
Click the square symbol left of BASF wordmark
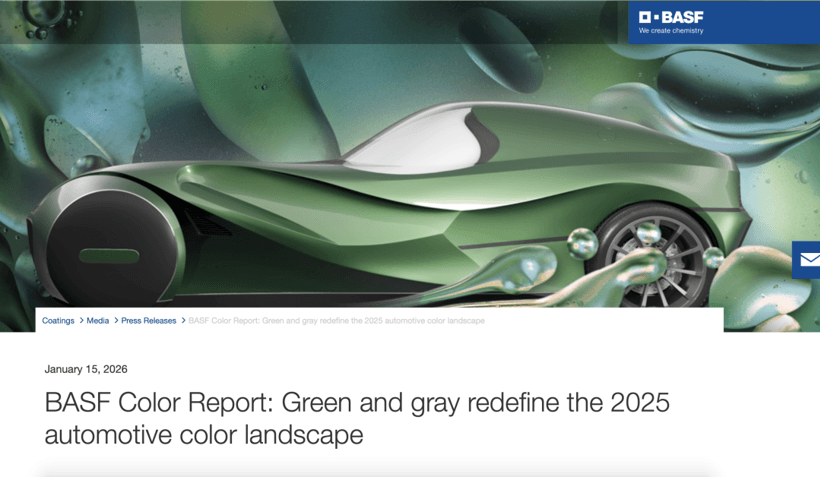645,17
